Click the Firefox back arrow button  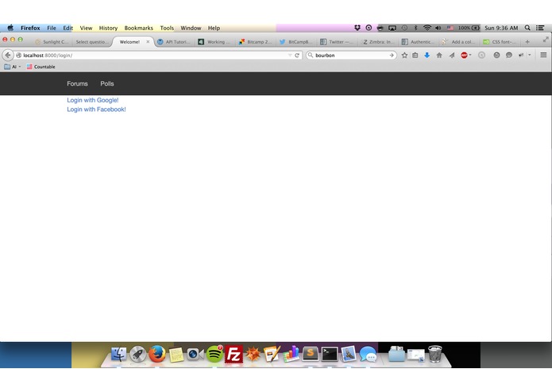pyautogui.click(x=8, y=56)
